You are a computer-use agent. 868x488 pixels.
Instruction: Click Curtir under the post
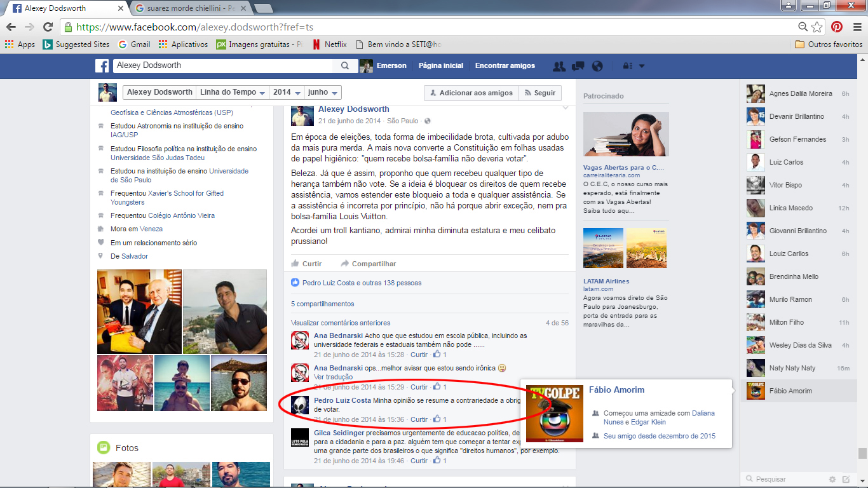[306, 264]
